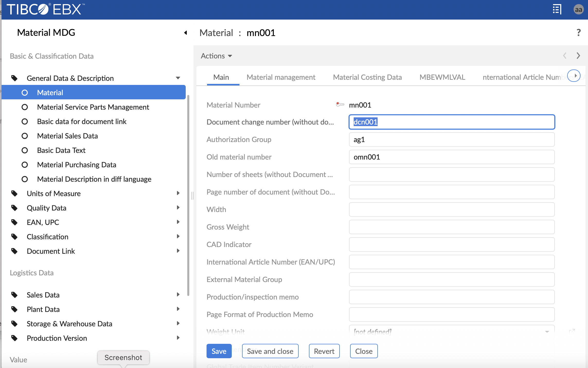Click the tag icon beside Units of Measure
Viewport: 588px width, 368px height.
(x=14, y=193)
